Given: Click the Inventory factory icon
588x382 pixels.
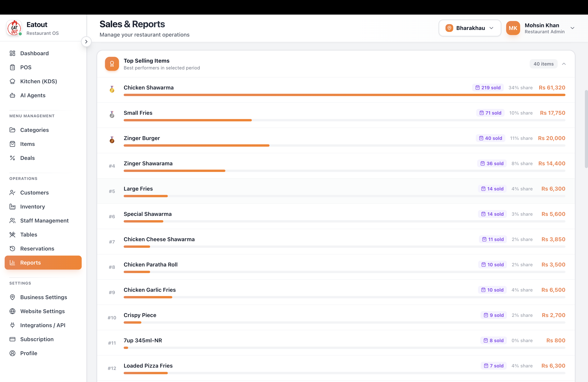Looking at the screenshot, I should [x=12, y=207].
